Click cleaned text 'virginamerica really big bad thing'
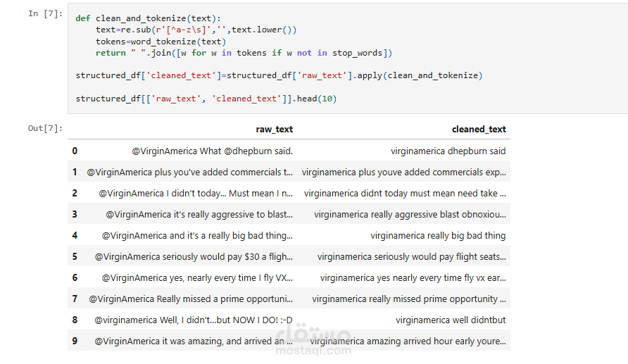 [x=437, y=235]
